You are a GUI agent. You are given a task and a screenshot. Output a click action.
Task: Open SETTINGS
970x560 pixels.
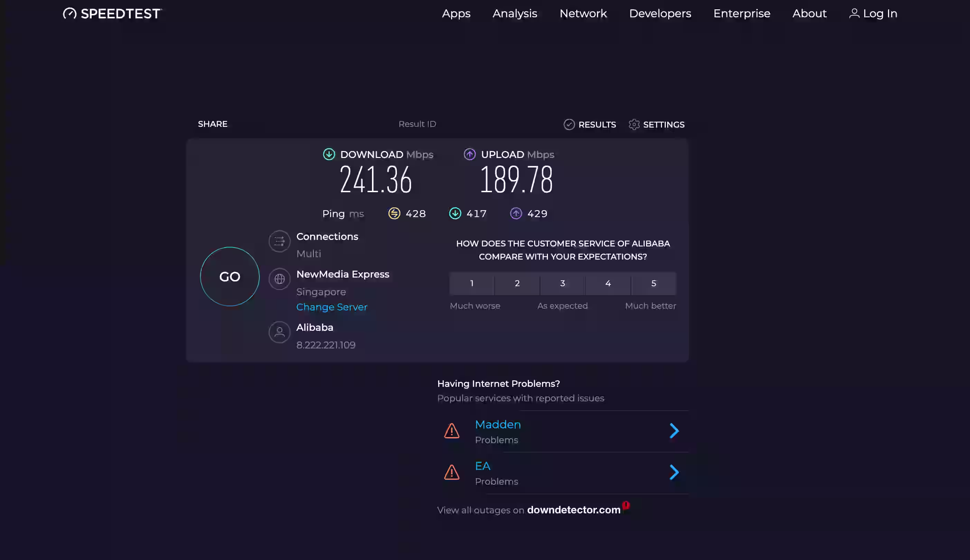656,124
